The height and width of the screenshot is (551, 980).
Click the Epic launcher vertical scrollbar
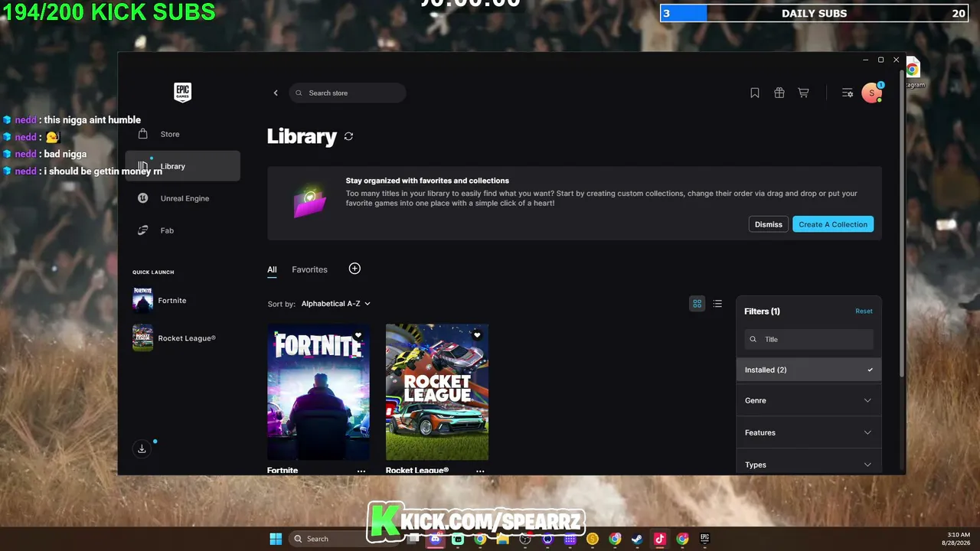[903, 222]
